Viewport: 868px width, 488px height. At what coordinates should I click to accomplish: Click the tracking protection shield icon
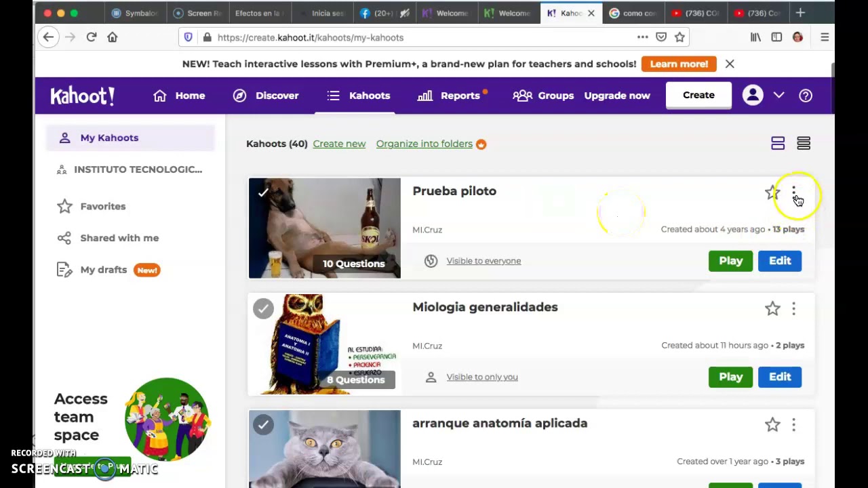click(x=189, y=37)
